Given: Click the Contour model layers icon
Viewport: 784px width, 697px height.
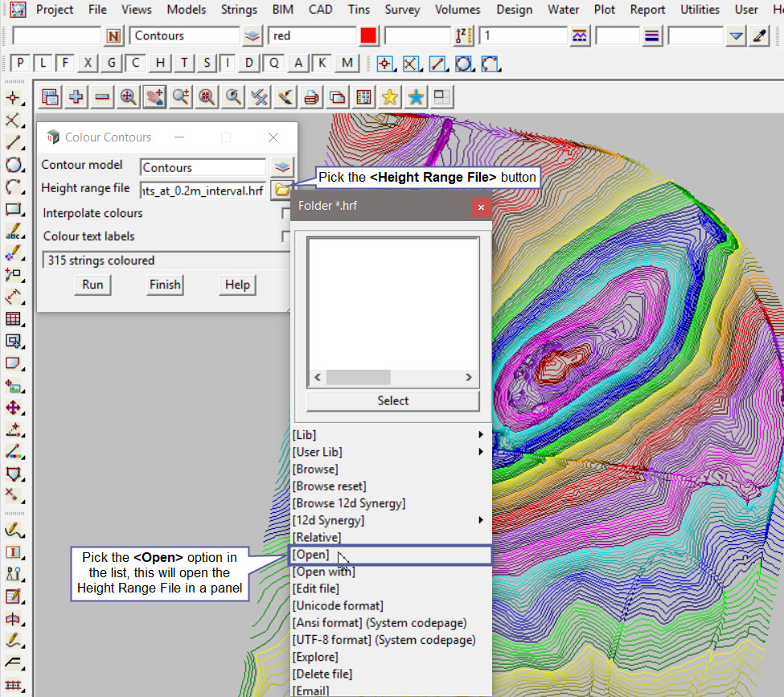Looking at the screenshot, I should 281,167.
